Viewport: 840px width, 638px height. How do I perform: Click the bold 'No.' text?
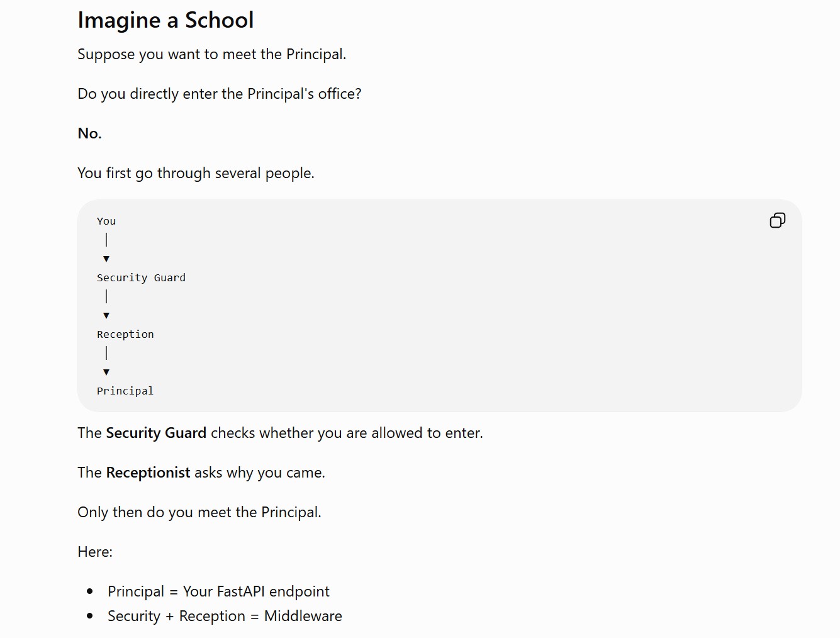[89, 133]
